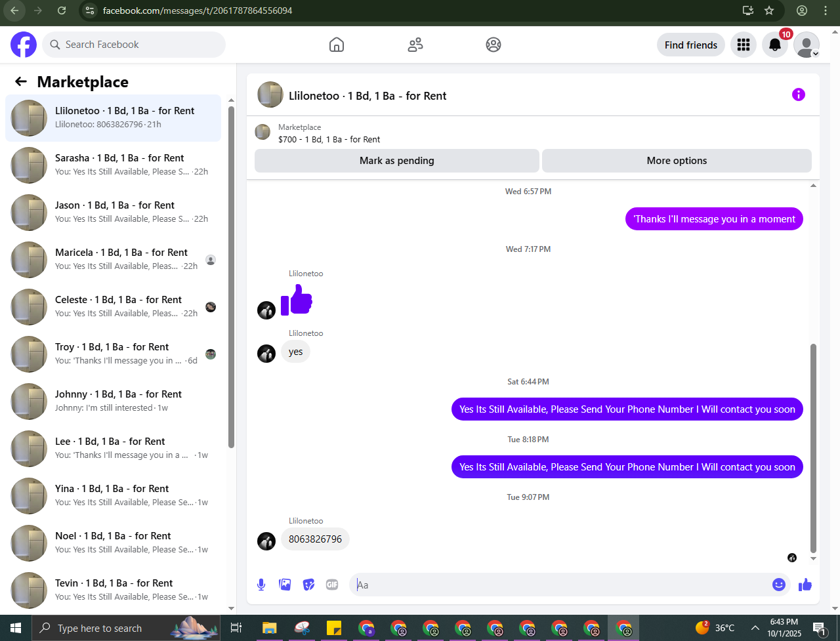
Task: Open the Llilonetoo conversation in the list
Action: coord(113,118)
